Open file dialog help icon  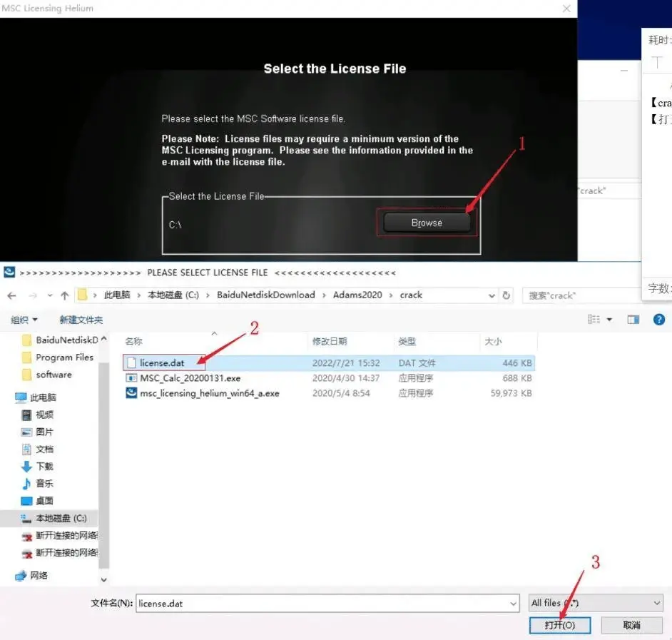[658, 320]
